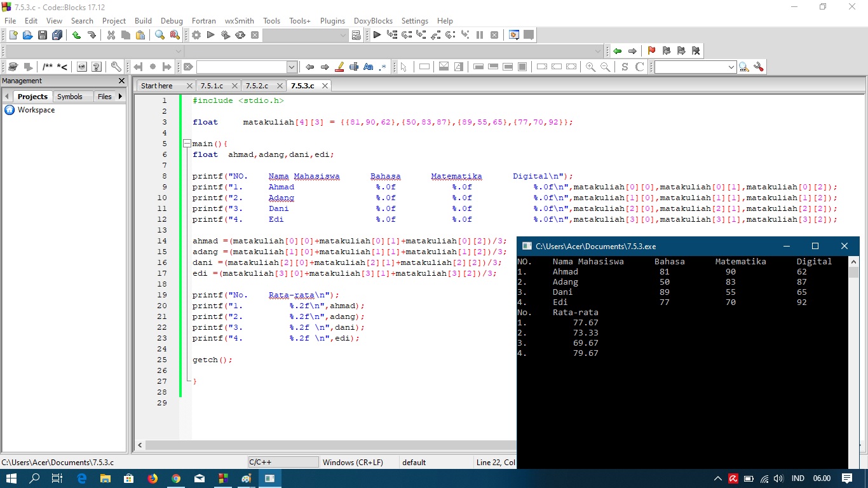Run the program with the play icon
This screenshot has width=868, height=488.
[x=211, y=36]
